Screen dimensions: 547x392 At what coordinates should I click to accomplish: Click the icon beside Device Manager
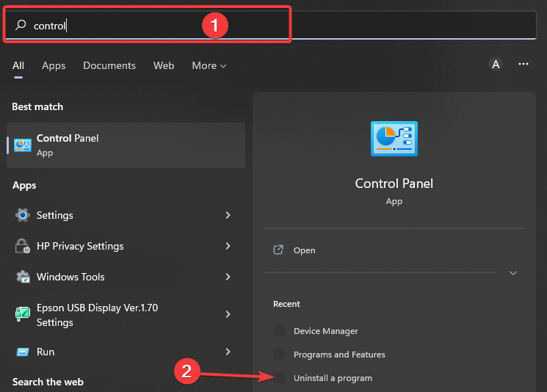click(279, 330)
